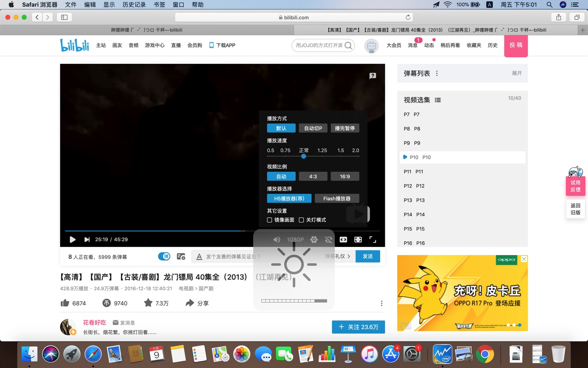
Task: Open the 文件 menu
Action: click(x=71, y=4)
